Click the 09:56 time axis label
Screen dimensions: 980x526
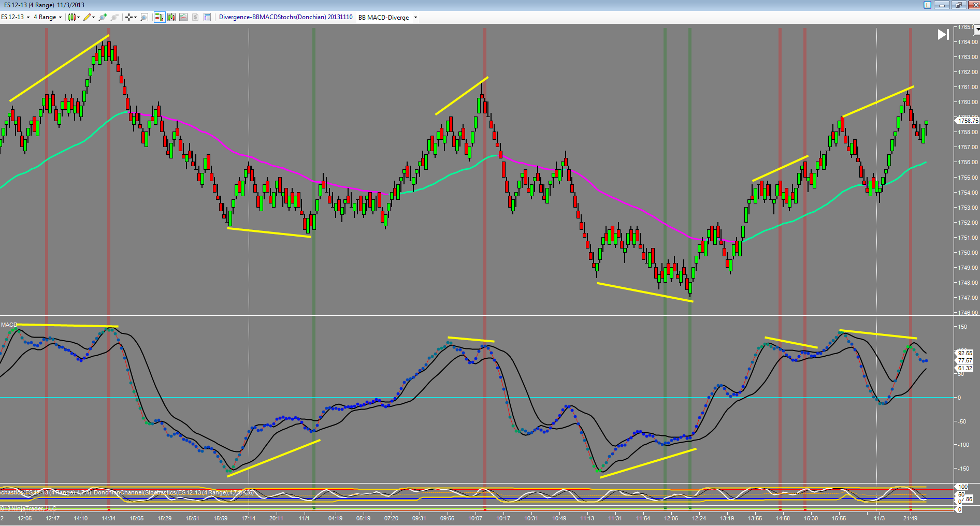coord(447,518)
